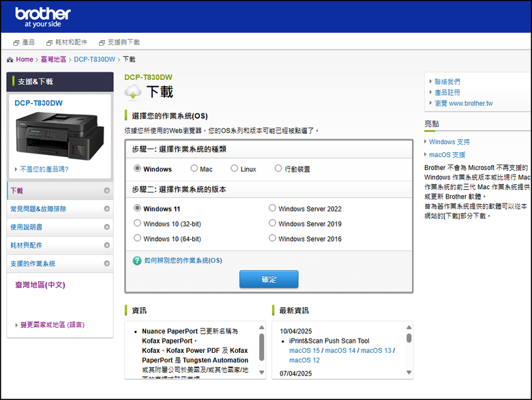
Task: Click the cloud download icon beside 下載 heading
Action: [133, 92]
